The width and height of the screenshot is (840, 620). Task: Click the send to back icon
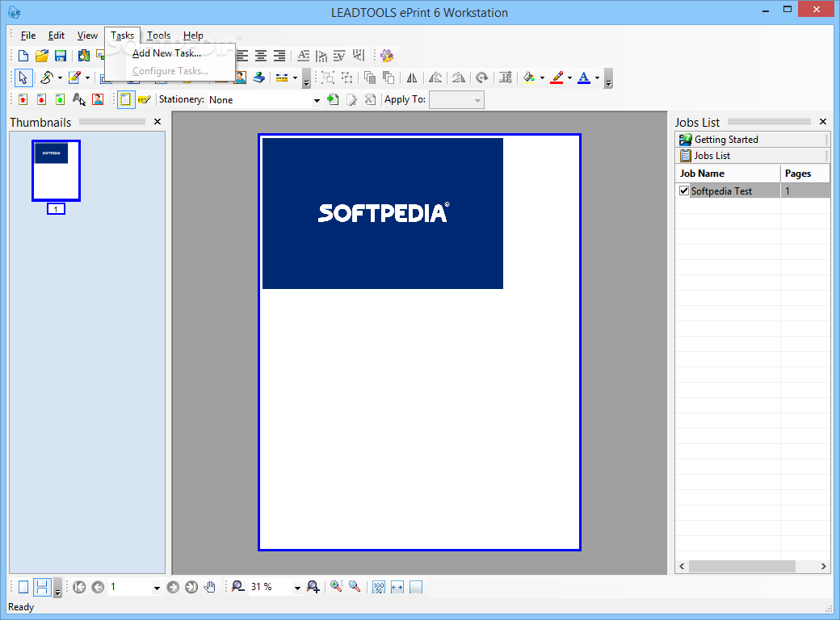388,78
